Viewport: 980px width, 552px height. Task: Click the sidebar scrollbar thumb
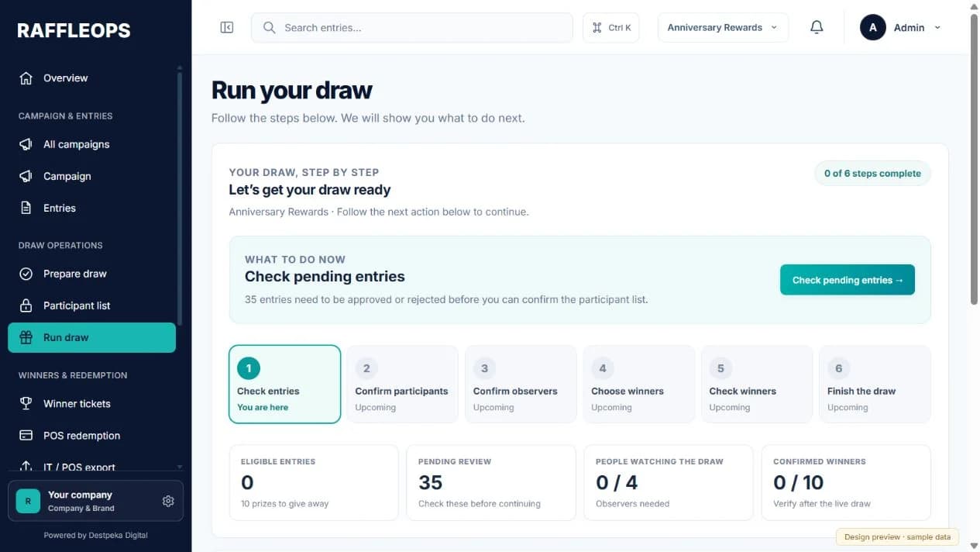coord(180,198)
